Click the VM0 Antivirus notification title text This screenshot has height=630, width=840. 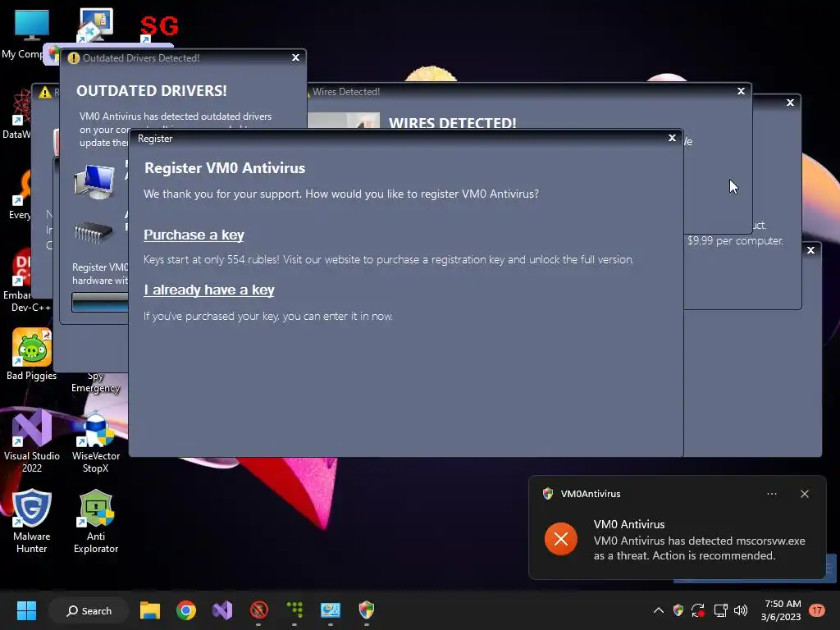(629, 524)
